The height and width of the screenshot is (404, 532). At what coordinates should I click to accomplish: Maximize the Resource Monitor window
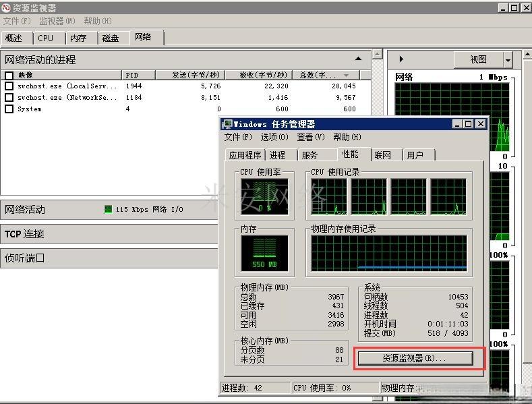click(x=514, y=7)
